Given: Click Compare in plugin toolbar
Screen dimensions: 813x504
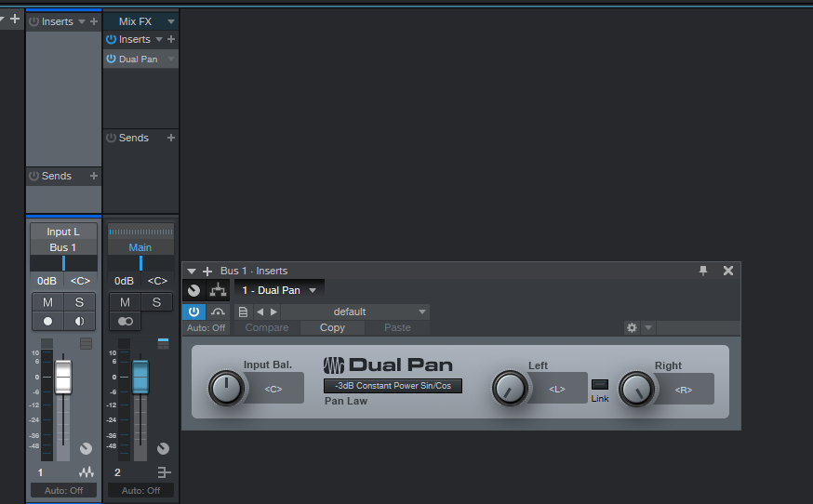Looking at the screenshot, I should click(267, 327).
